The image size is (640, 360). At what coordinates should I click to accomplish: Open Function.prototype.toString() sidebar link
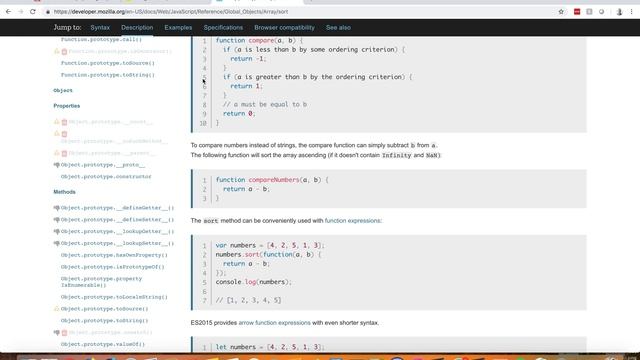click(x=108, y=75)
